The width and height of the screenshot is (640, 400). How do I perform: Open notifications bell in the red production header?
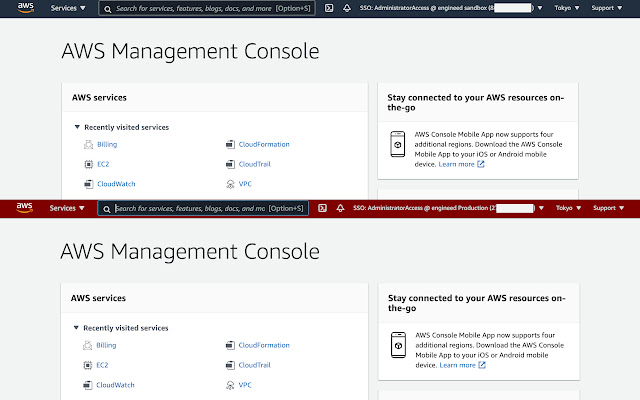340,208
